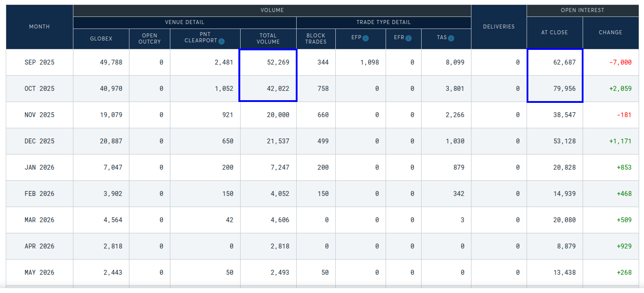Select the Month column header
The image size is (644, 293).
click(x=40, y=27)
